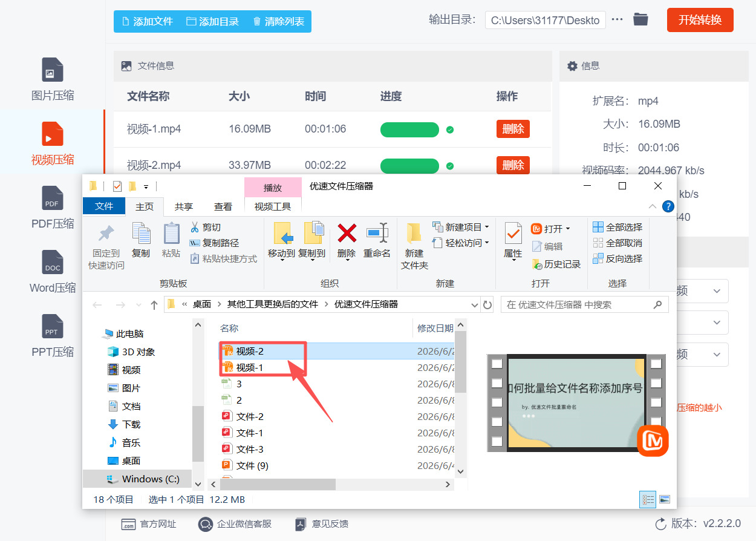Image resolution: width=756 pixels, height=541 pixels.
Task: Click 编辑 in the open group
Action: (x=547, y=246)
